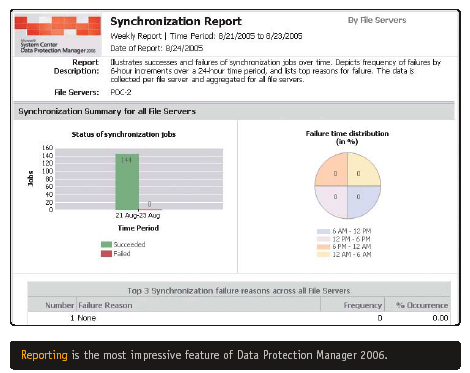Click the 12 AM - 6 AM legend swatch
This screenshot has width=470, height=373.
point(323,255)
